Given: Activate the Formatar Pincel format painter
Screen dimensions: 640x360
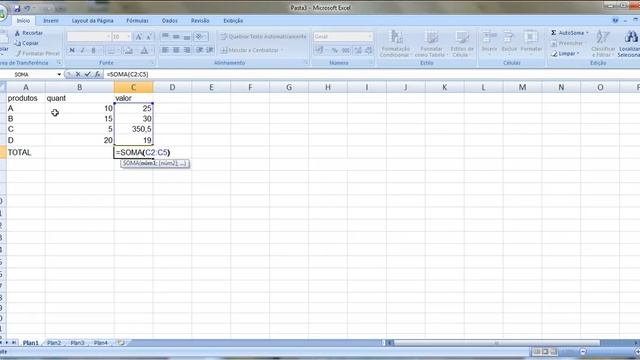Looking at the screenshot, I should (38, 53).
